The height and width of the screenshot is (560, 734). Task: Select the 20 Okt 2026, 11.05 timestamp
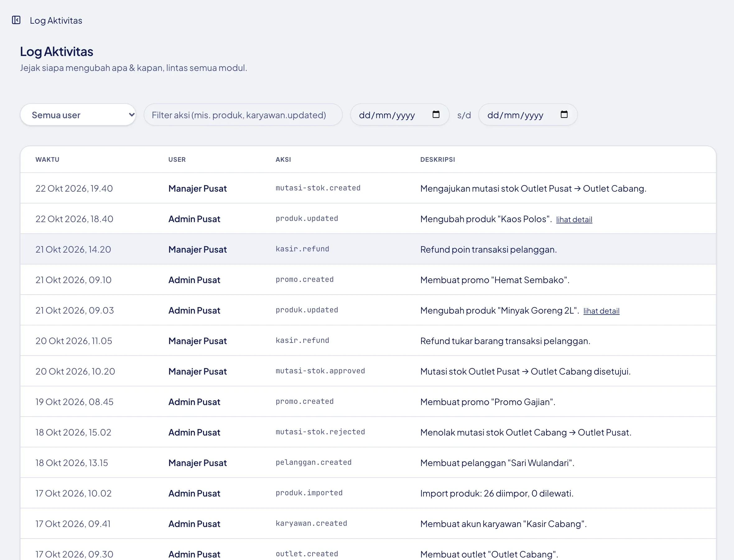pos(74,341)
